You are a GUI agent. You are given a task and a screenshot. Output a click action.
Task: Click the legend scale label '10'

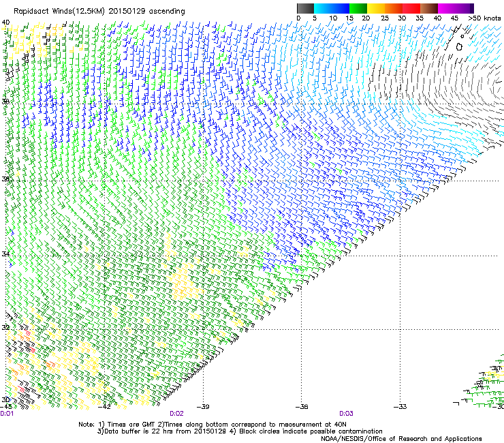(333, 18)
